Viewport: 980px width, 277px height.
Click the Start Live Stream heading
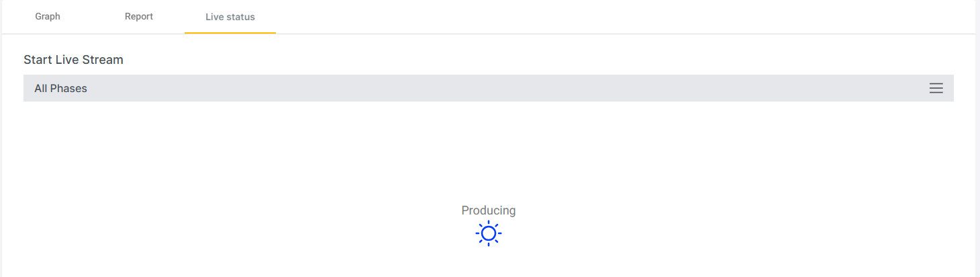tap(73, 60)
